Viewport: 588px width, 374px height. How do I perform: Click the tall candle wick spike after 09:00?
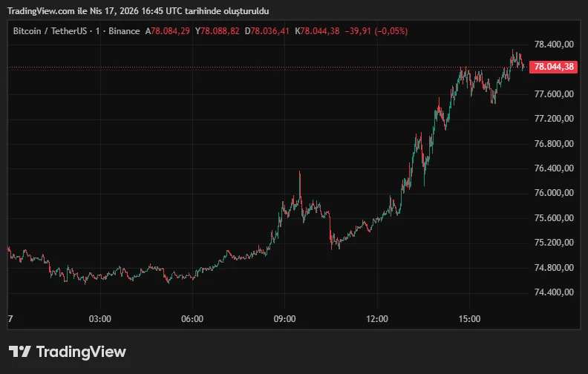(x=300, y=180)
